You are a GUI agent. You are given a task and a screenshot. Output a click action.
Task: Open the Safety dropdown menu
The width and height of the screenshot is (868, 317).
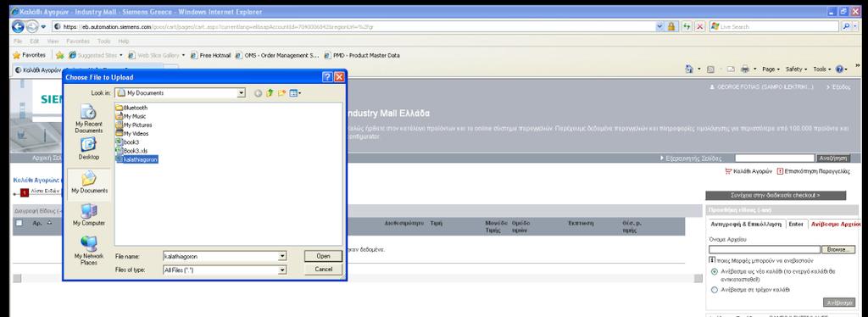point(797,70)
